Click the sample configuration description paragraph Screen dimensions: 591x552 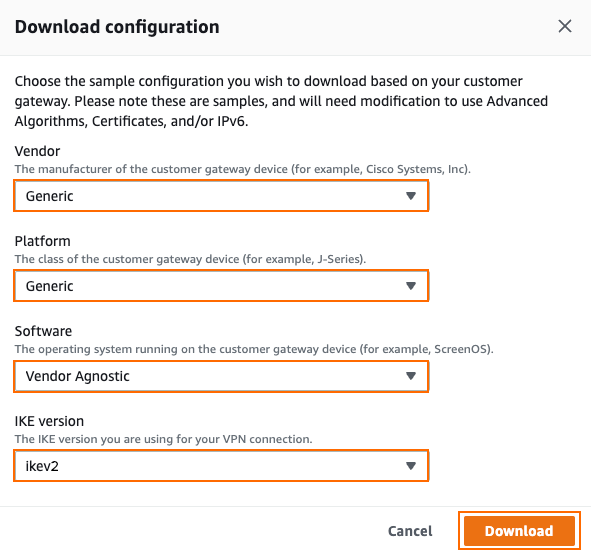coord(281,101)
